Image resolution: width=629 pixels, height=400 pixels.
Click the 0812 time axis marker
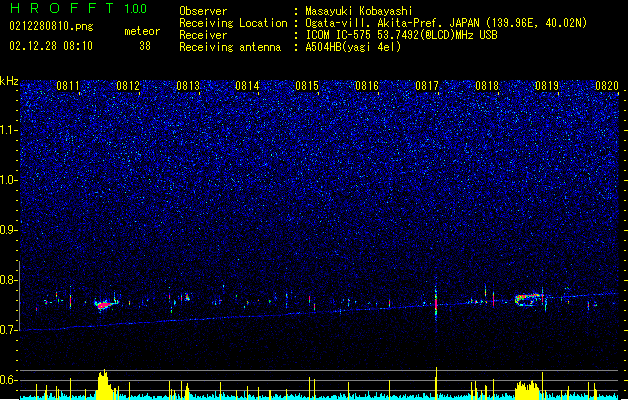click(128, 86)
